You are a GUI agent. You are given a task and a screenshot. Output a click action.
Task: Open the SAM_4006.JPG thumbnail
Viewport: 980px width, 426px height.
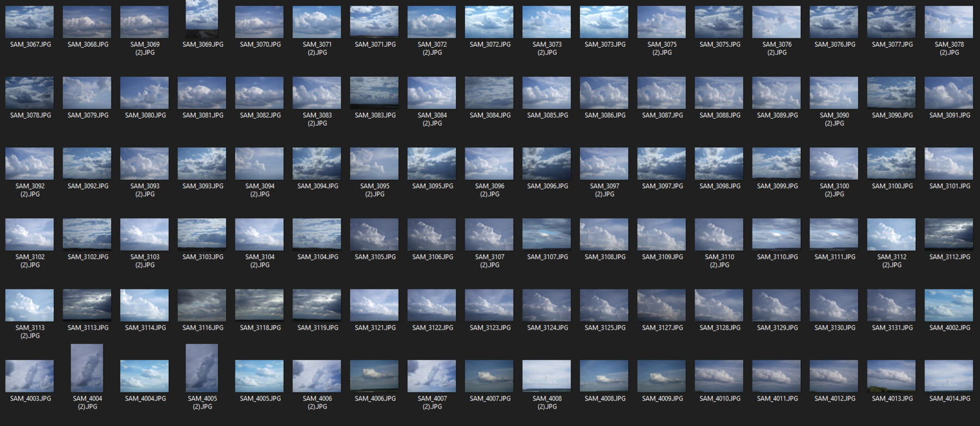(x=375, y=376)
